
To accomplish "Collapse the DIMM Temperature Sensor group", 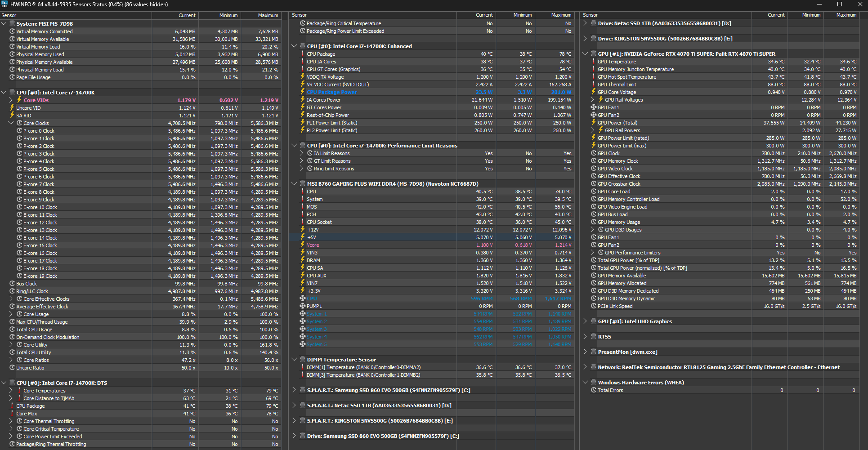I will pos(294,360).
